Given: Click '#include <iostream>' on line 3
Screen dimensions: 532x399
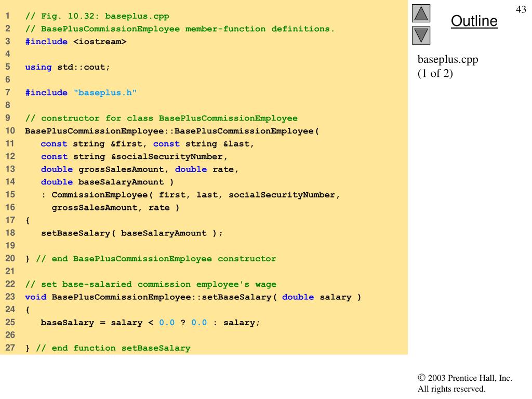Looking at the screenshot, I should 76,42.
